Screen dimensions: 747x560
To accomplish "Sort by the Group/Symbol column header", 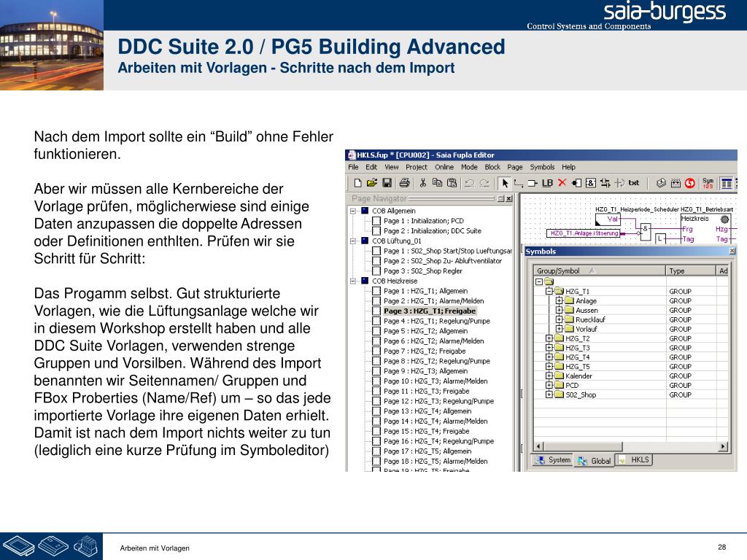I will click(x=599, y=271).
